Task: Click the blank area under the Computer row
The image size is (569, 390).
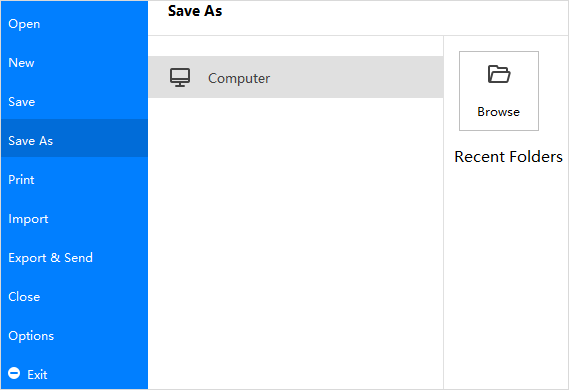Action: [295, 243]
